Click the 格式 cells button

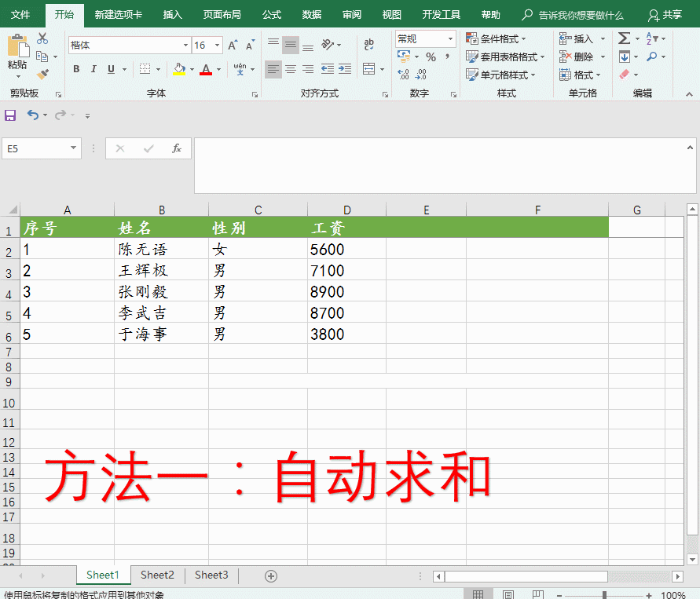coord(580,75)
